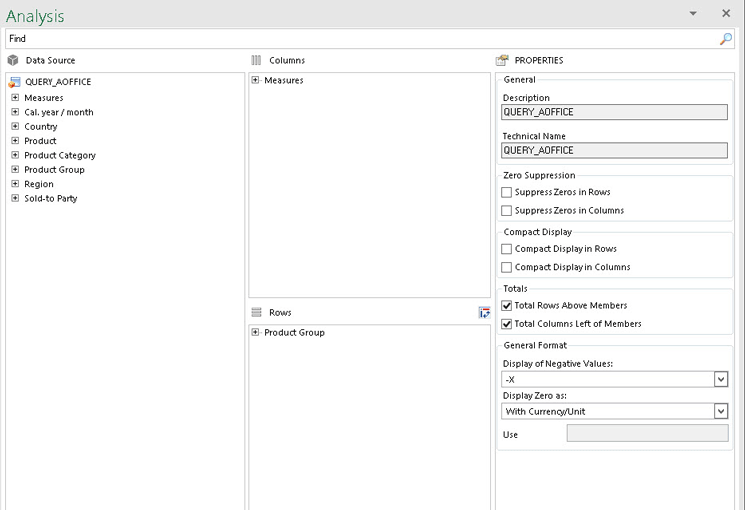
Task: Select Sold-to Party dimension
Action: (x=51, y=199)
